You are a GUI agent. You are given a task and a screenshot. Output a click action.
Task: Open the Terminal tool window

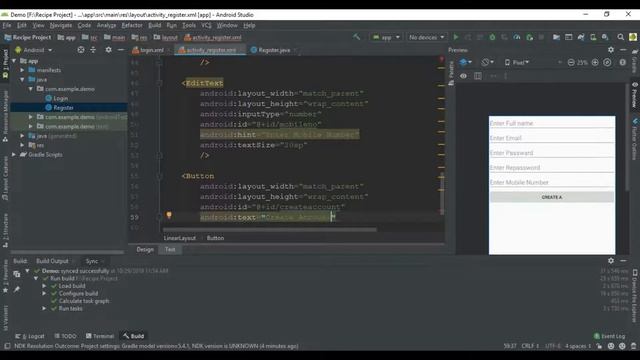tap(100, 336)
